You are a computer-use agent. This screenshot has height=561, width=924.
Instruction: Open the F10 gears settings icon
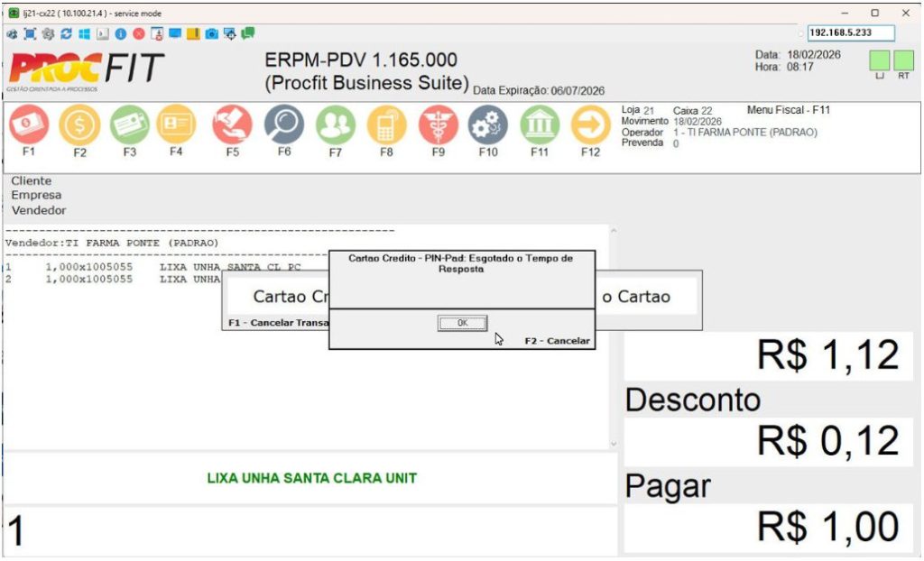(488, 125)
